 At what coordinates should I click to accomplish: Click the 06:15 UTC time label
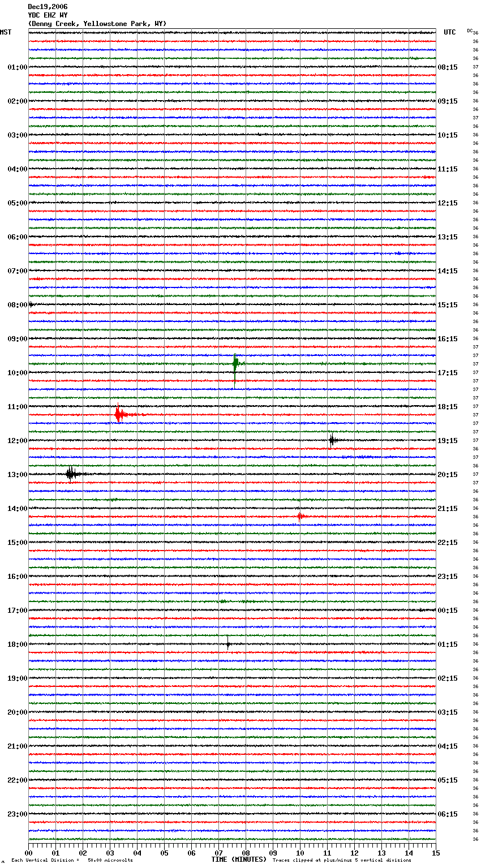[x=448, y=814]
